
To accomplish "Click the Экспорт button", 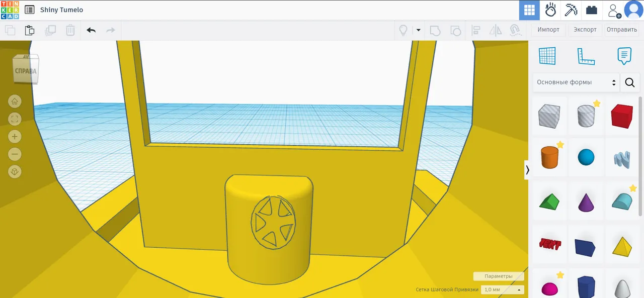I will pos(585,30).
